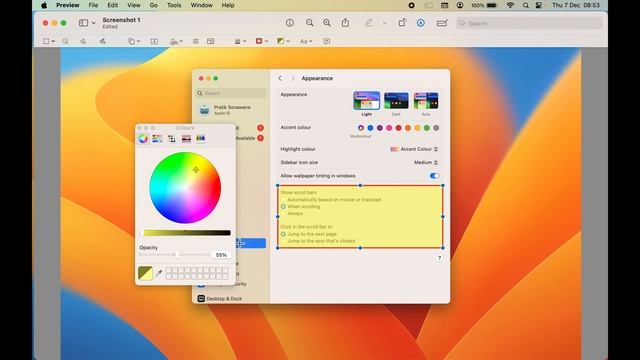Switch to Colour Wheel tab in Colours

click(143, 139)
